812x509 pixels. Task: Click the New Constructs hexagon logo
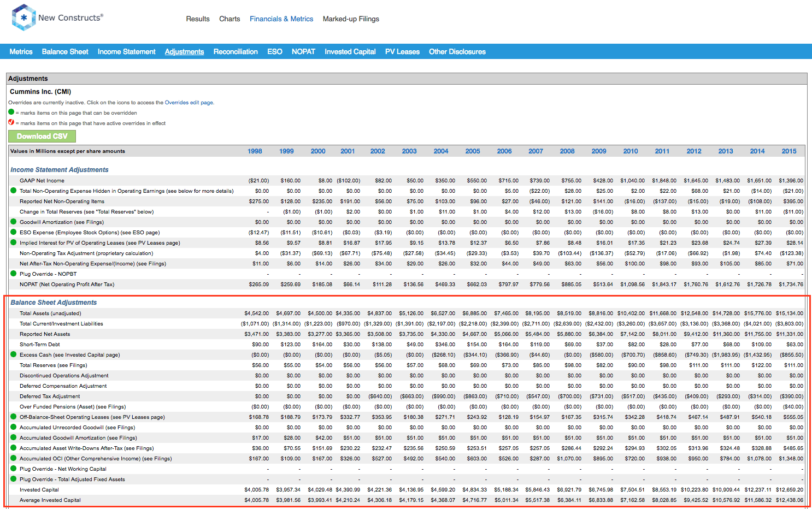tap(23, 17)
